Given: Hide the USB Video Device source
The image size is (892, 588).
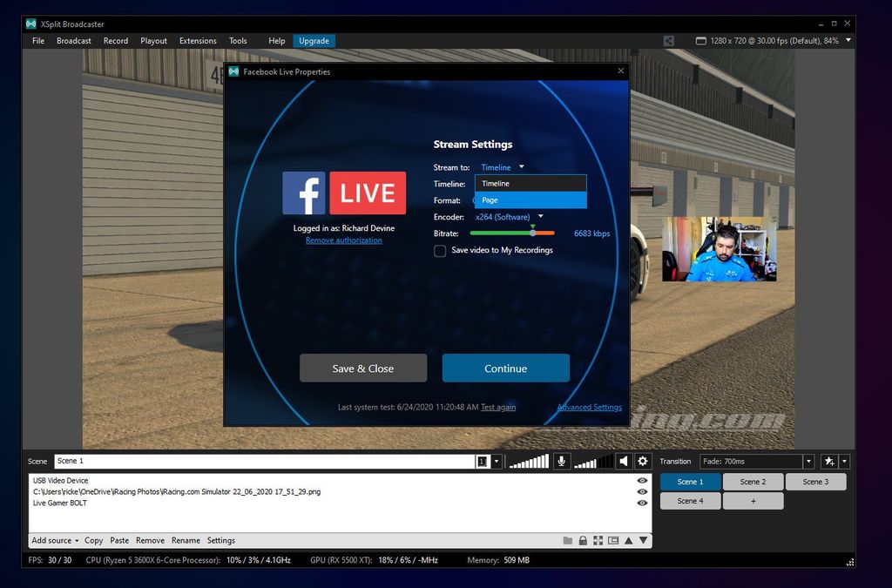Looking at the screenshot, I should pos(642,480).
